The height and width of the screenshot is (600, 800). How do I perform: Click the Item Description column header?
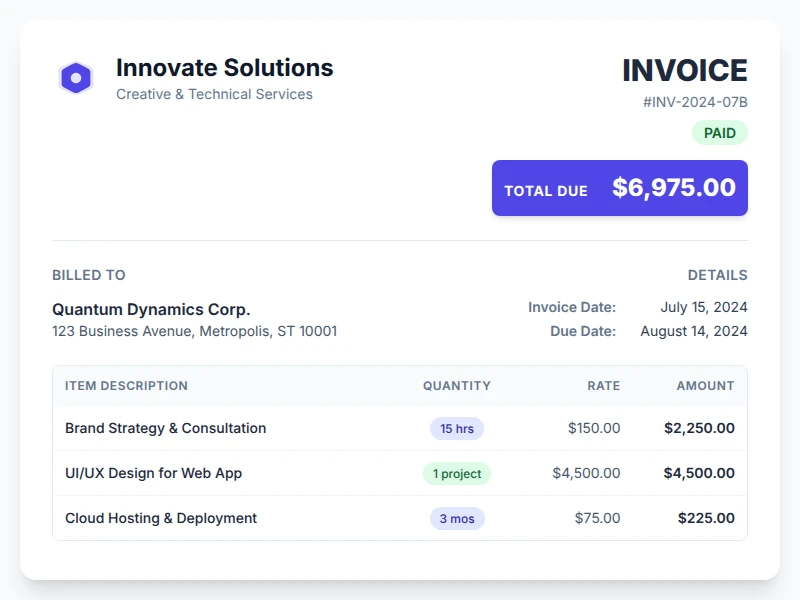tap(126, 385)
